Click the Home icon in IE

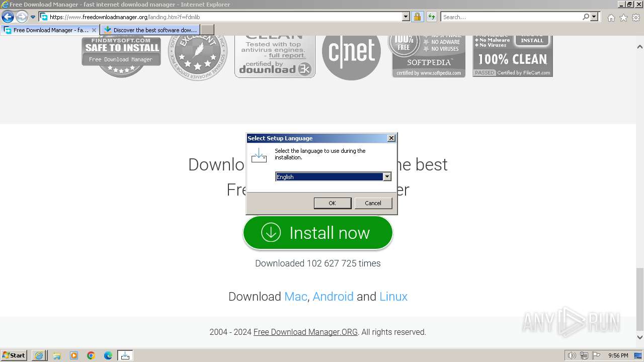(611, 18)
